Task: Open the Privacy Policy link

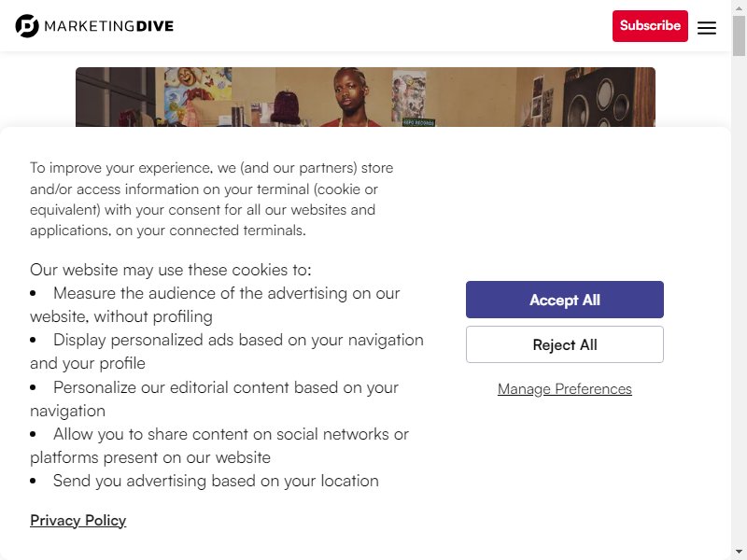Action: (x=78, y=521)
